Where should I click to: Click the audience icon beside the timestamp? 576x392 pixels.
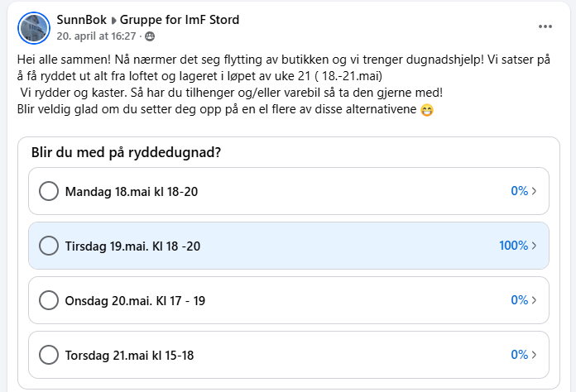point(150,36)
